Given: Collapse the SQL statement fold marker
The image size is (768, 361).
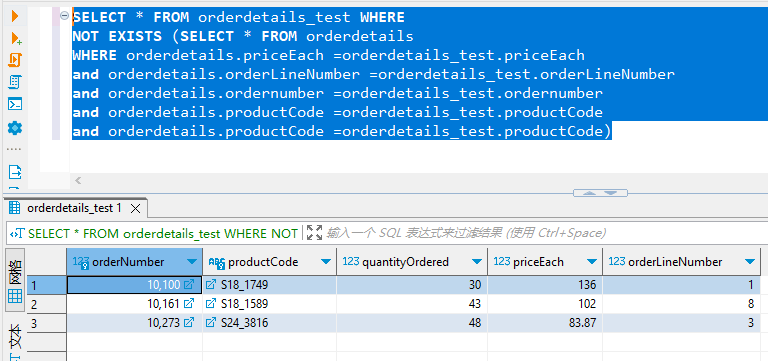Looking at the screenshot, I should tap(64, 16).
